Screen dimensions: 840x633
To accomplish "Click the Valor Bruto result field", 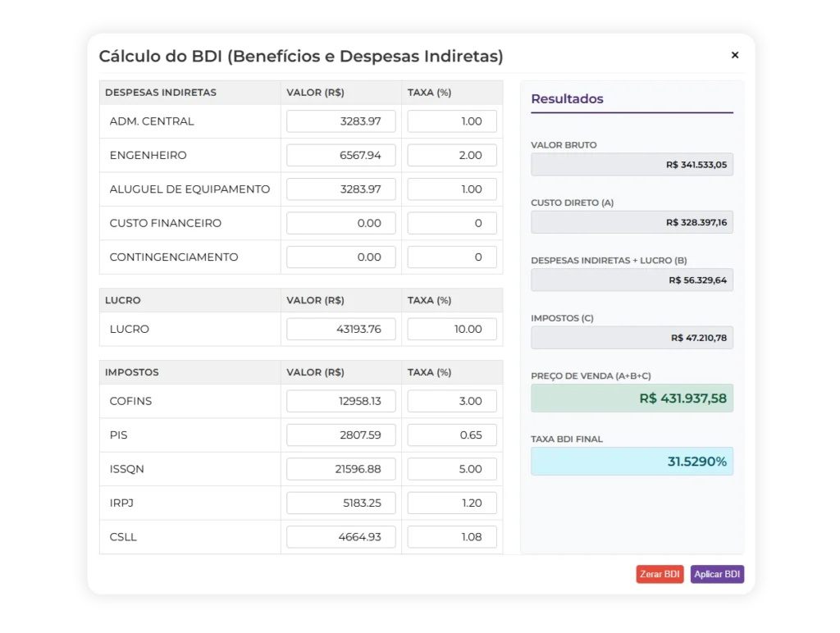I will (x=632, y=165).
